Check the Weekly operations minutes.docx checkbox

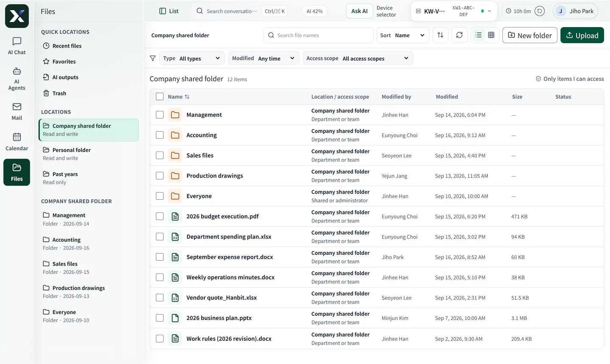pos(160,277)
